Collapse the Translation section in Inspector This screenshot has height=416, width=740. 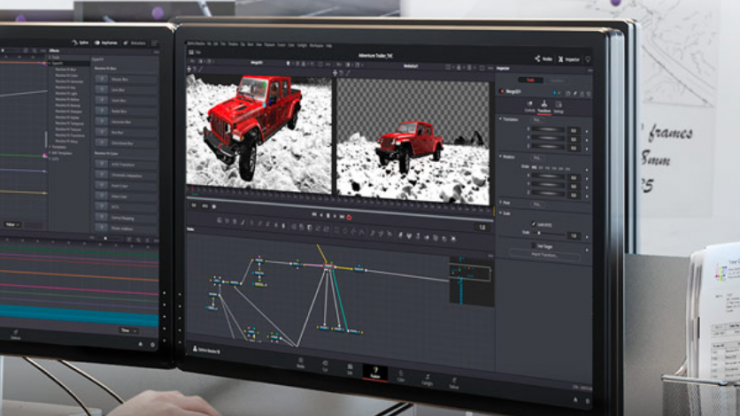coord(501,119)
